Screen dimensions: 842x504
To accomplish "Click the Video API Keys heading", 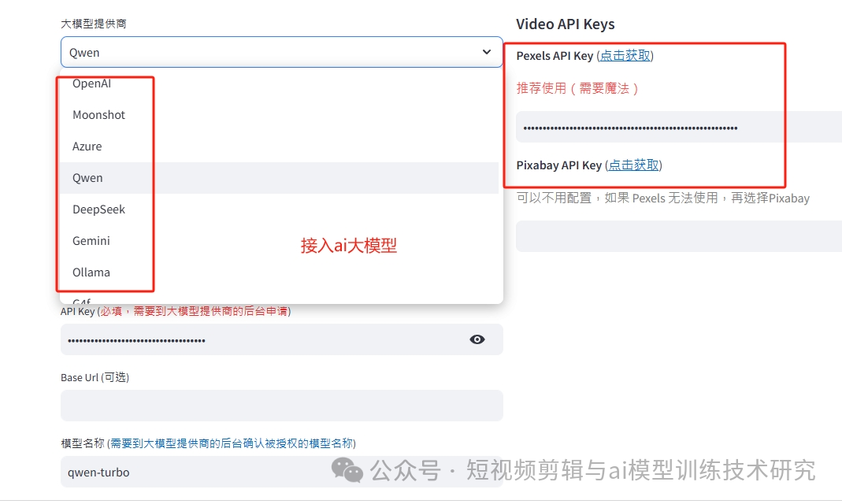I will click(x=565, y=24).
